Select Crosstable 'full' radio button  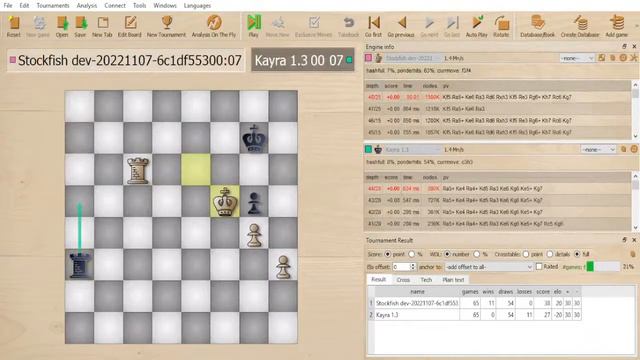[577, 254]
